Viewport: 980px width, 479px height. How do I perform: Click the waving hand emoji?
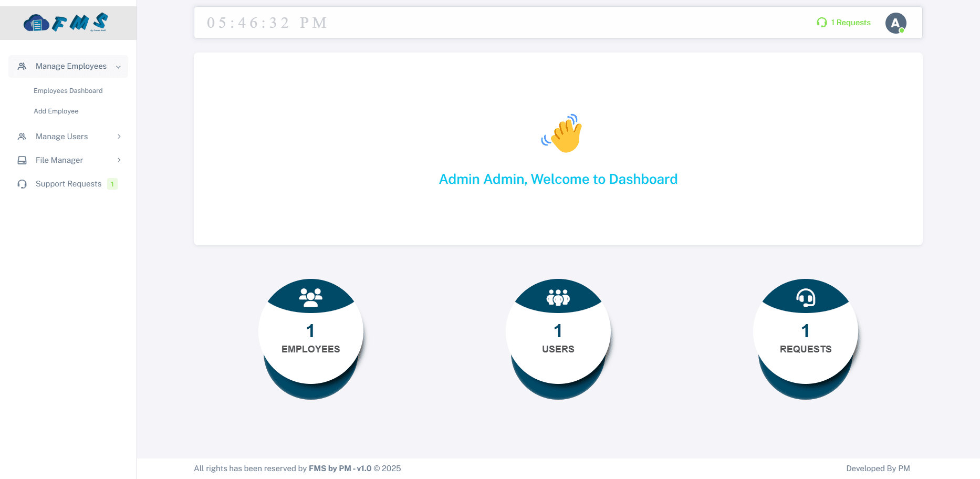click(x=562, y=134)
